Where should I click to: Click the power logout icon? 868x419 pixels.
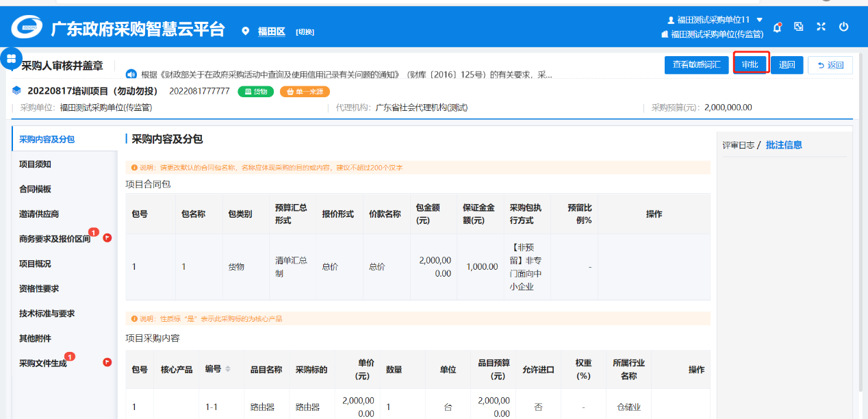[843, 27]
